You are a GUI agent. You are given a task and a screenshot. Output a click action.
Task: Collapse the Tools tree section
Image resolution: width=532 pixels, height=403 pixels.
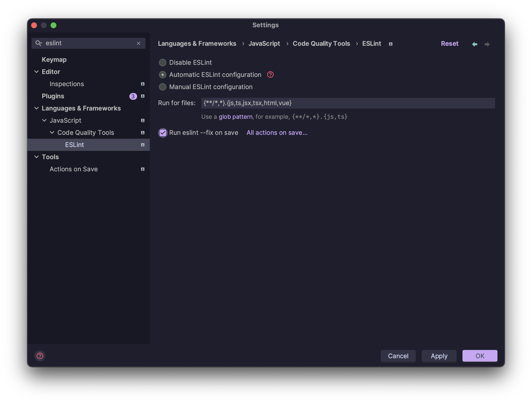click(x=36, y=157)
